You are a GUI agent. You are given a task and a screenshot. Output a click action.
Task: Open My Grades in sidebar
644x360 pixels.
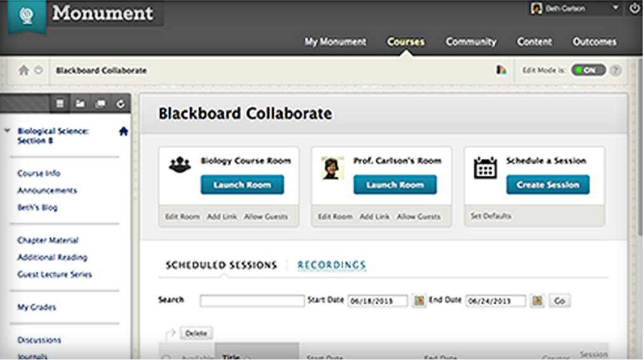(37, 307)
